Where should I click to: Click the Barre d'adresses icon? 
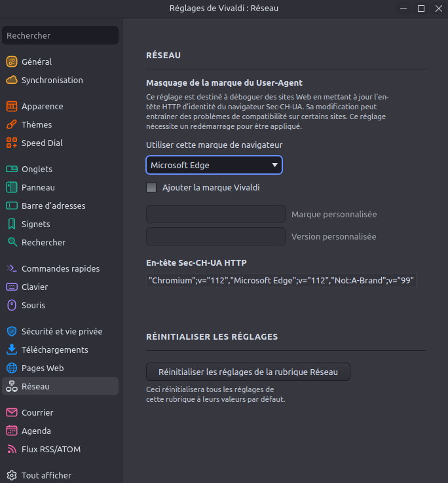click(x=12, y=206)
